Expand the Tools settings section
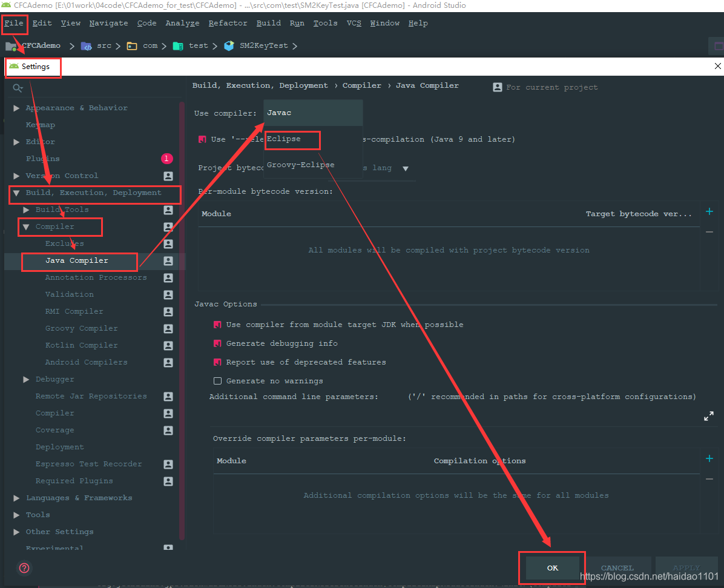Screen dimensions: 724x588 coord(16,515)
